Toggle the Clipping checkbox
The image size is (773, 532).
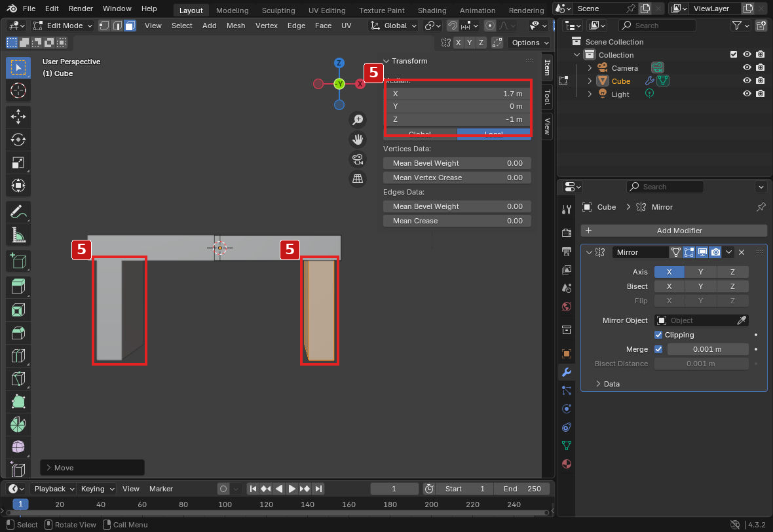tap(658, 335)
